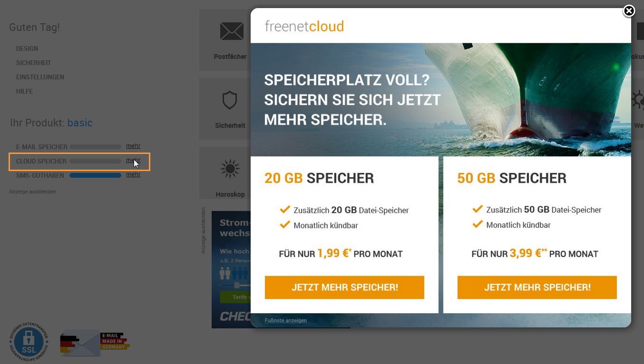
Task: Select the Sicherheit shield icon
Action: coord(230,100)
